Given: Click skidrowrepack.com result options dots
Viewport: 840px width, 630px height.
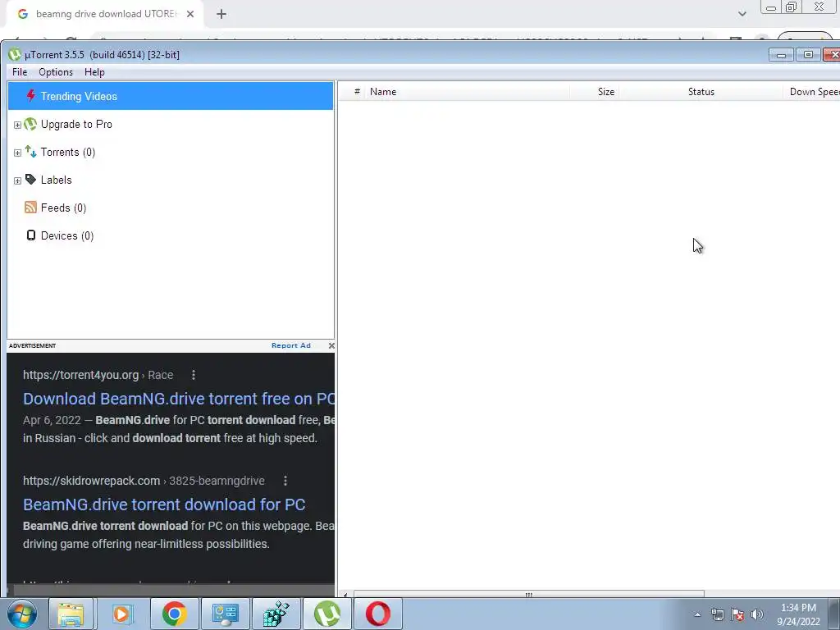Looking at the screenshot, I should (285, 481).
